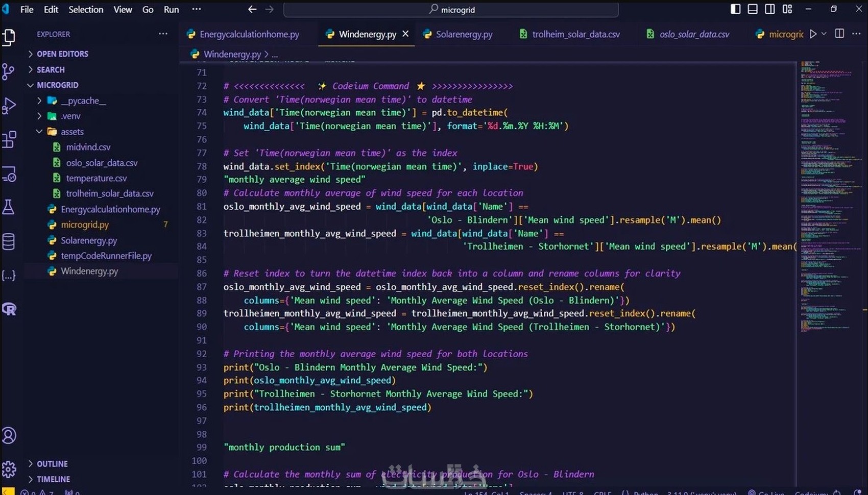Run the Windenergy.py file with the play button
The width and height of the screenshot is (868, 495).
813,34
